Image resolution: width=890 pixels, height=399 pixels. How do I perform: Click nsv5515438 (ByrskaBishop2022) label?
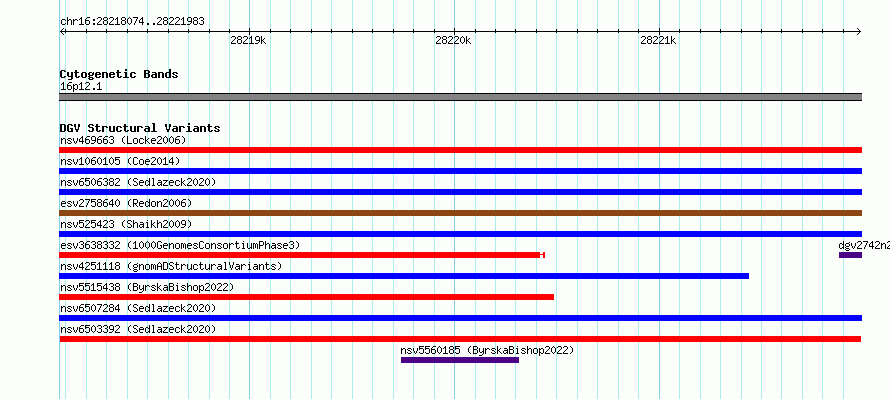tap(147, 287)
